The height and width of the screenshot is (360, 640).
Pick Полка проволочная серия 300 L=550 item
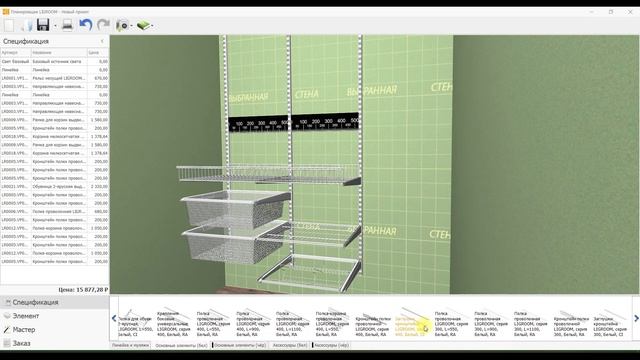(451, 322)
